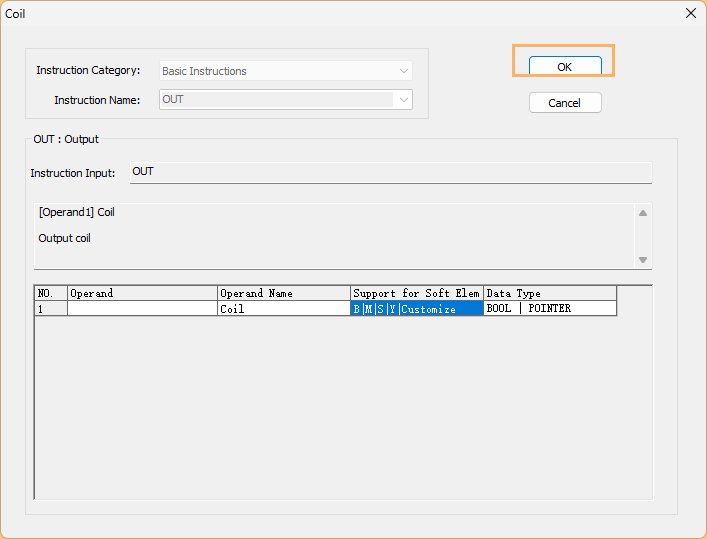Click the 'Operand Name' column header
This screenshot has height=539, width=707.
pos(284,293)
